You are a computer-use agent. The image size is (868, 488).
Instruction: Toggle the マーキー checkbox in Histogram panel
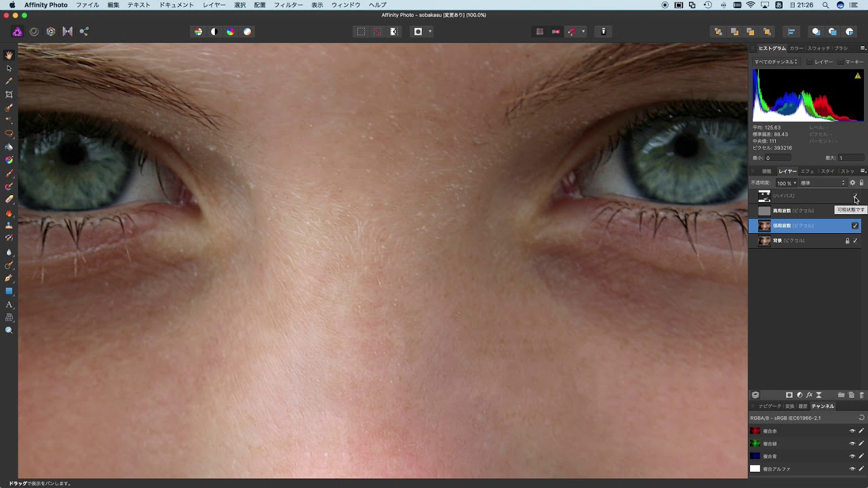point(841,62)
